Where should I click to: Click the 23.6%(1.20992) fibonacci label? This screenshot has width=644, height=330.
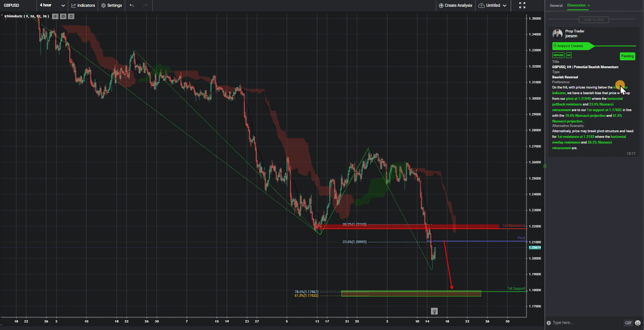click(x=354, y=242)
